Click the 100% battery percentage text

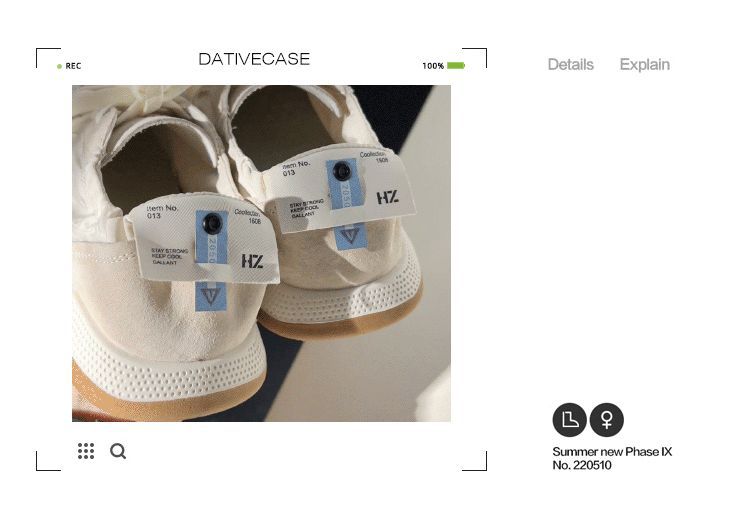coord(433,66)
